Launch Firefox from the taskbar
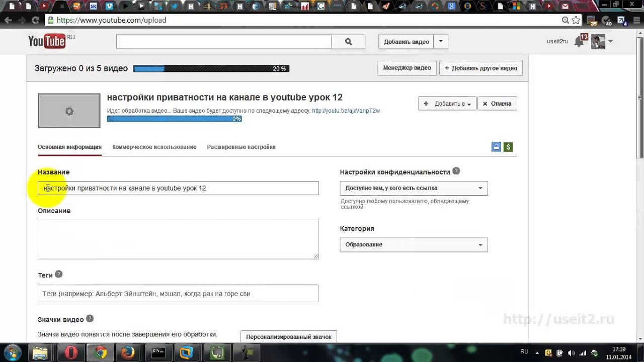This screenshot has height=362, width=644. tap(129, 353)
